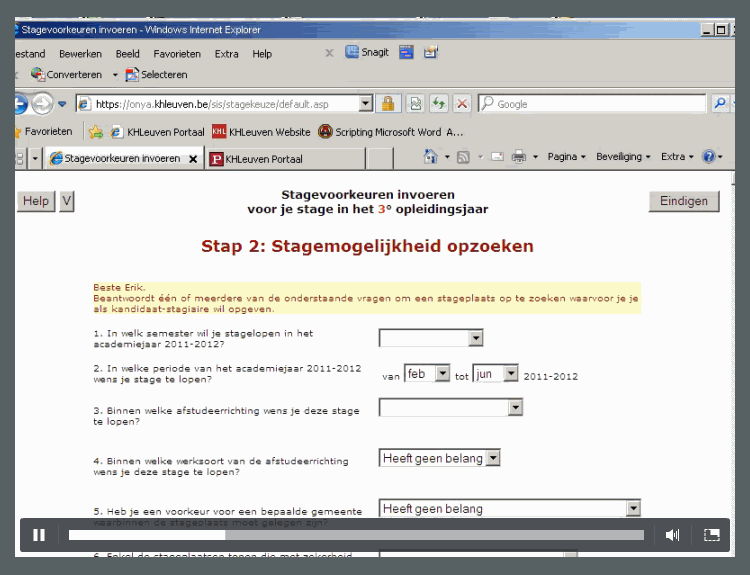Open the Converteren toolbar item

pos(66,75)
